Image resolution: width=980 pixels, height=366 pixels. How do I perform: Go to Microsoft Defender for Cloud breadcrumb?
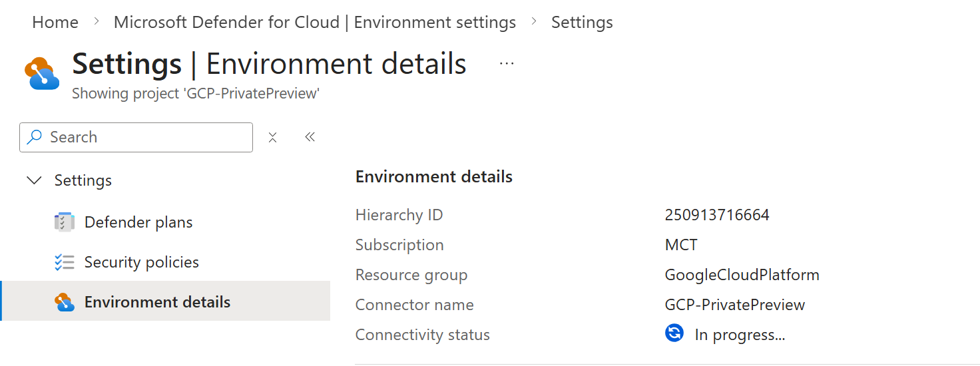[x=314, y=23]
